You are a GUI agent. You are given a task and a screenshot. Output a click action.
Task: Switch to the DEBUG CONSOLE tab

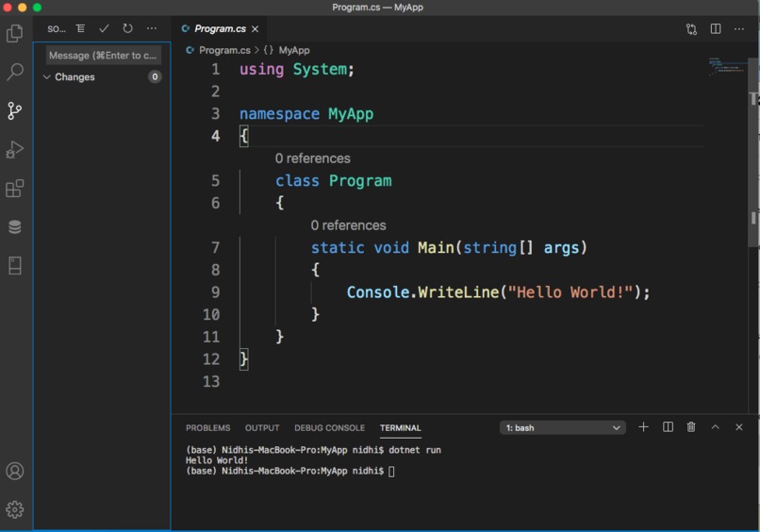tap(330, 427)
